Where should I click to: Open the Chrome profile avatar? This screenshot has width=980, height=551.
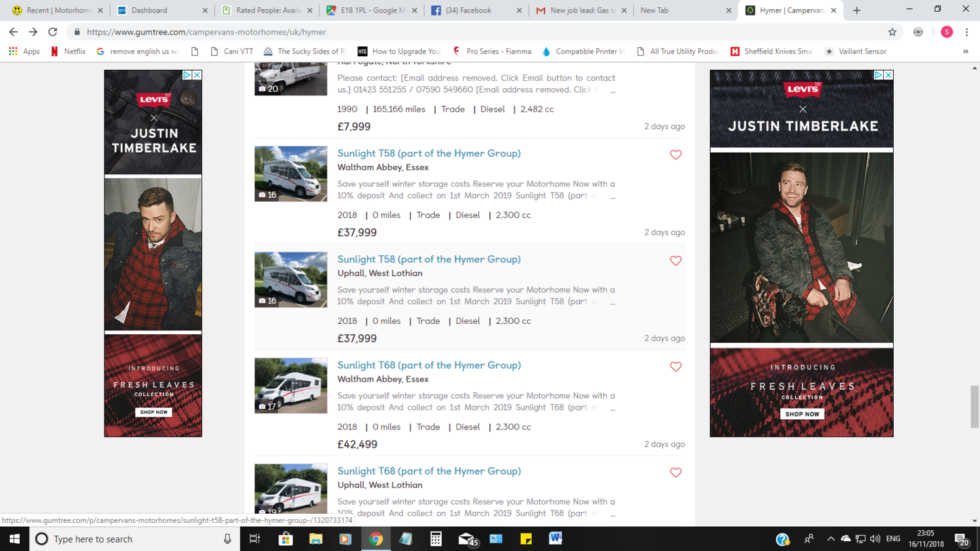click(x=947, y=31)
